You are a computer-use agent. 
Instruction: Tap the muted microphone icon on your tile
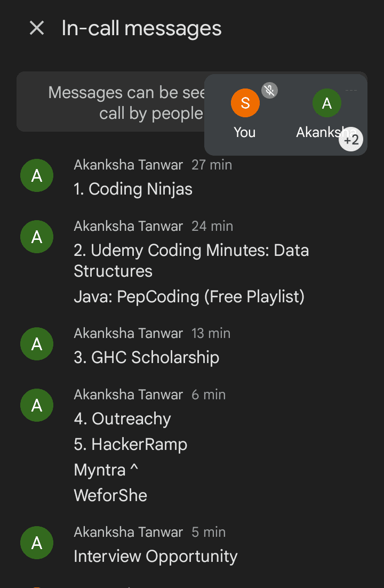(270, 90)
